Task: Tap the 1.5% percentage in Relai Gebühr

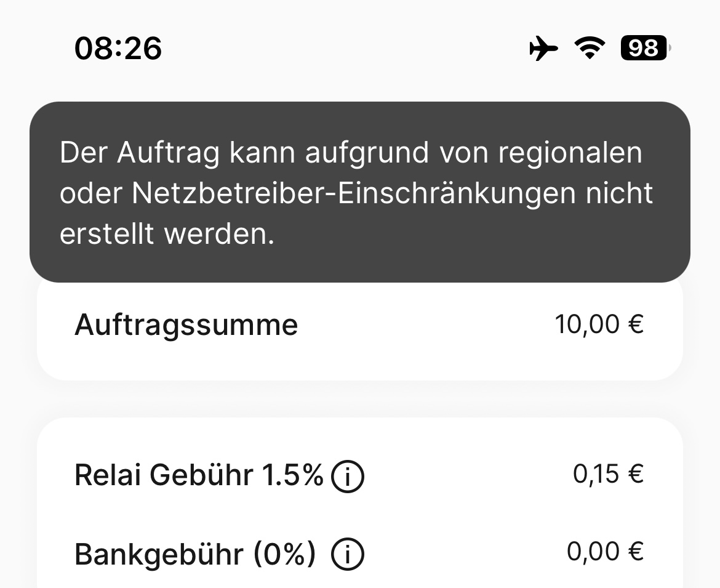Action: 292,475
